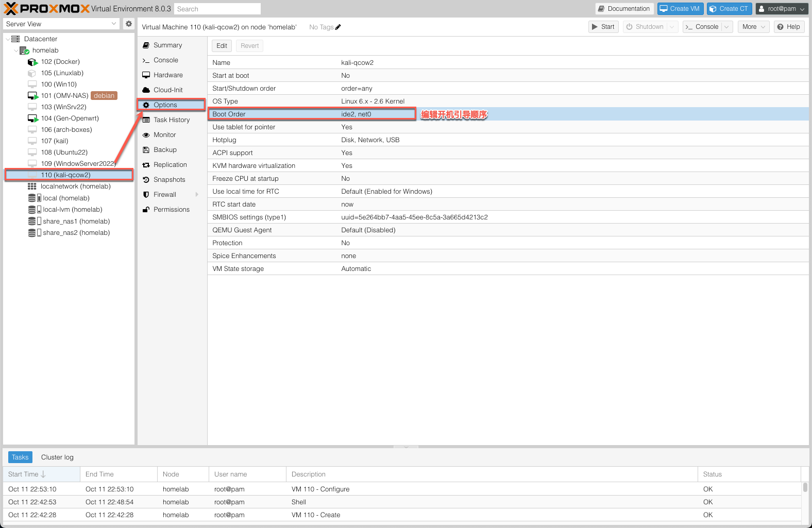Sort by Start Time column
The image size is (812, 528).
click(x=41, y=474)
